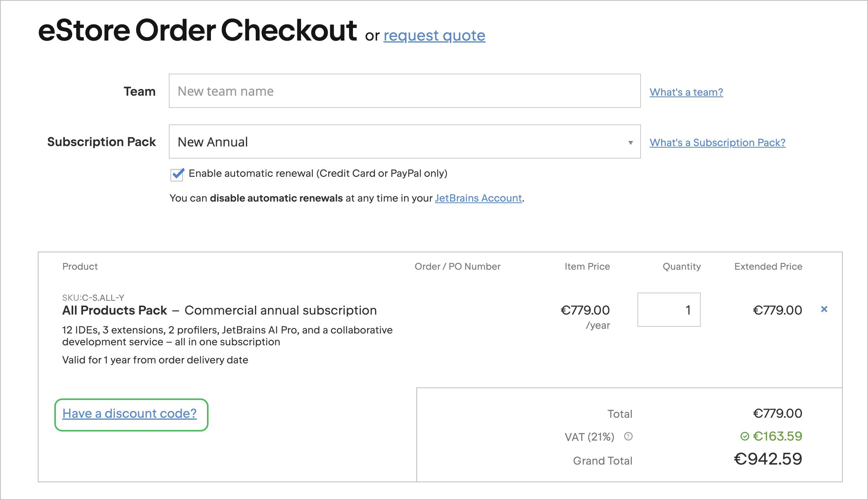Open the Have a discount code link
Image resolution: width=868 pixels, height=500 pixels.
pyautogui.click(x=130, y=413)
